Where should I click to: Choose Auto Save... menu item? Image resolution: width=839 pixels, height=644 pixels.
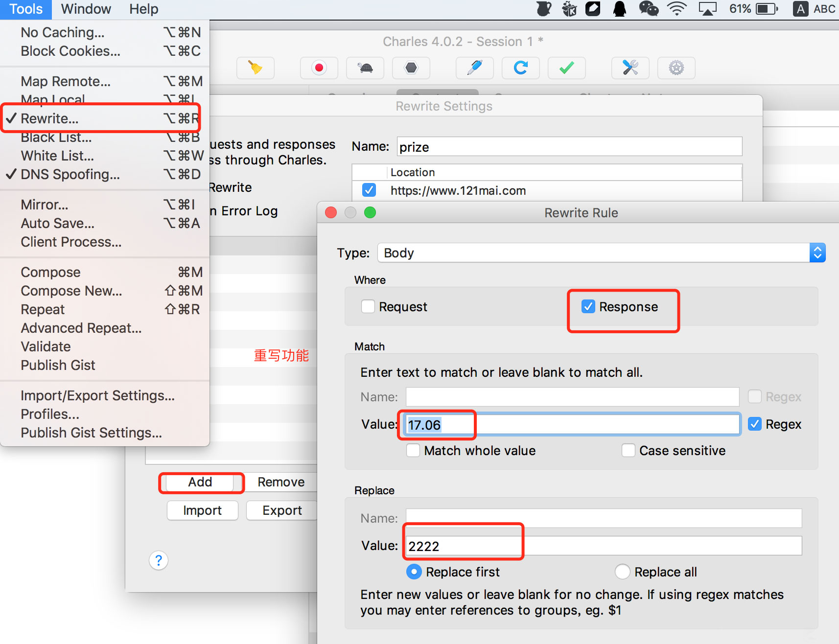coord(105,223)
